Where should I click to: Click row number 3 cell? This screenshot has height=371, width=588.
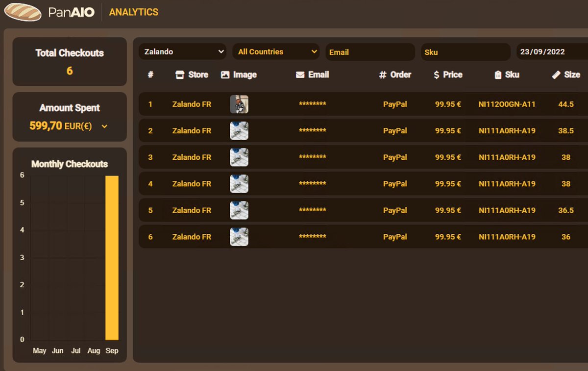click(x=150, y=157)
